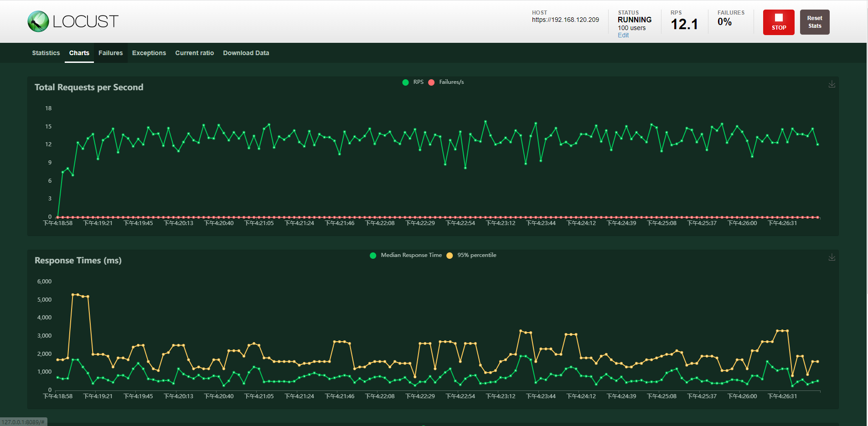Open the Download Data tab
Viewport: 868px width, 426px height.
click(246, 53)
